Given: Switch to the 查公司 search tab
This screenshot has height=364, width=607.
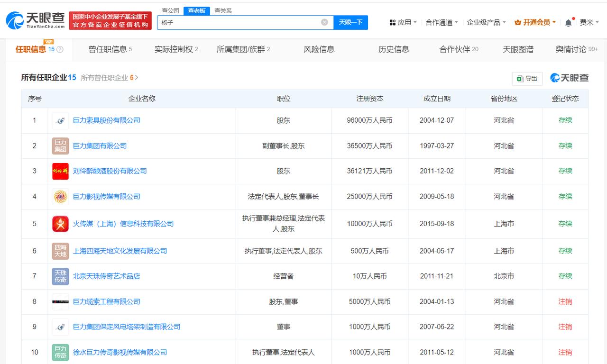Looking at the screenshot, I should click(x=171, y=10).
